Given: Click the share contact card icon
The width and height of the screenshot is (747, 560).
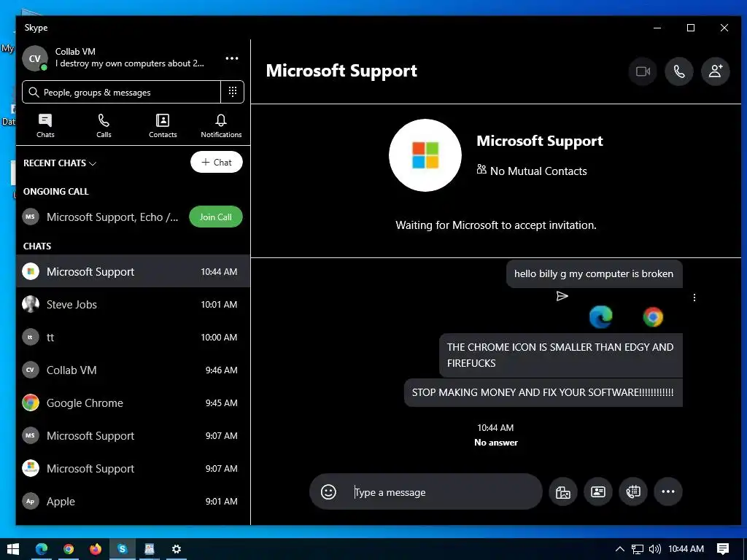Looking at the screenshot, I should (598, 492).
